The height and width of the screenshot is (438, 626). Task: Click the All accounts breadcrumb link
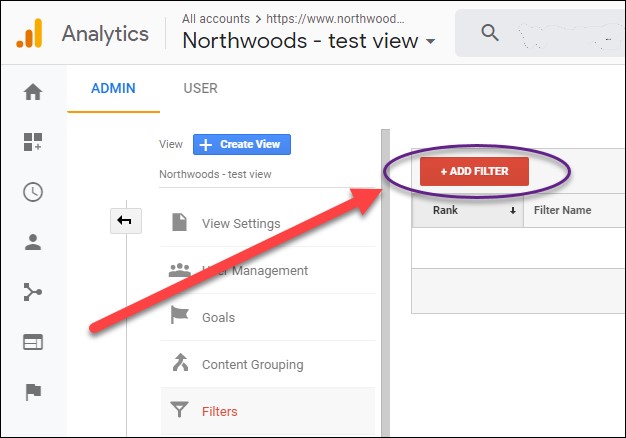[x=216, y=19]
